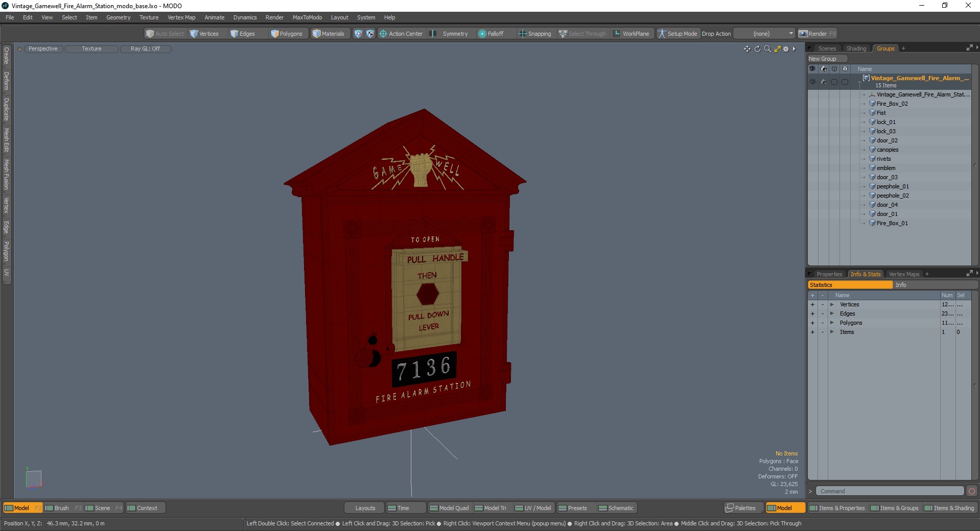Toggle Select Through in the toolbar
Viewport: 980px width, 531px height.
(582, 34)
